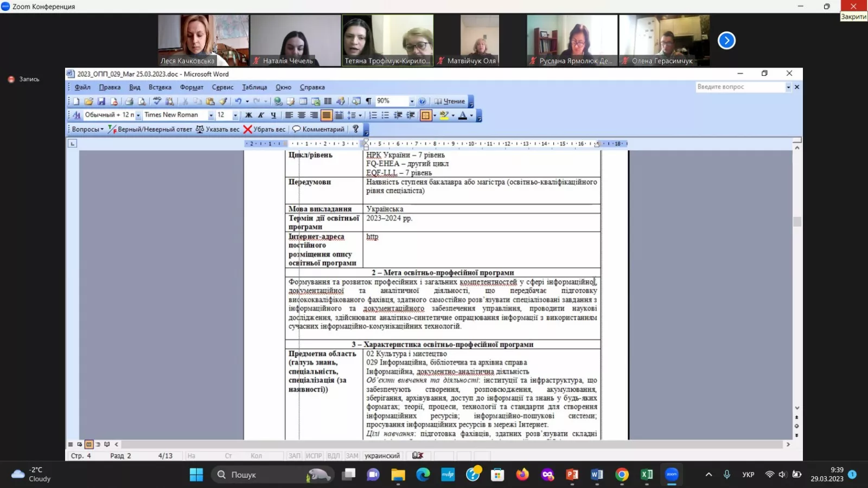
Task: Click the Center alignment icon
Action: (x=301, y=115)
